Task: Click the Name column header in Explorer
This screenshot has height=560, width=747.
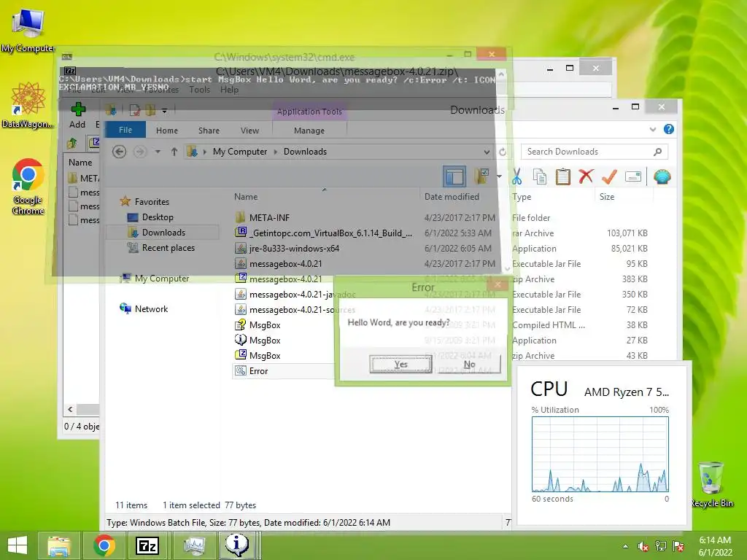Action: click(246, 197)
